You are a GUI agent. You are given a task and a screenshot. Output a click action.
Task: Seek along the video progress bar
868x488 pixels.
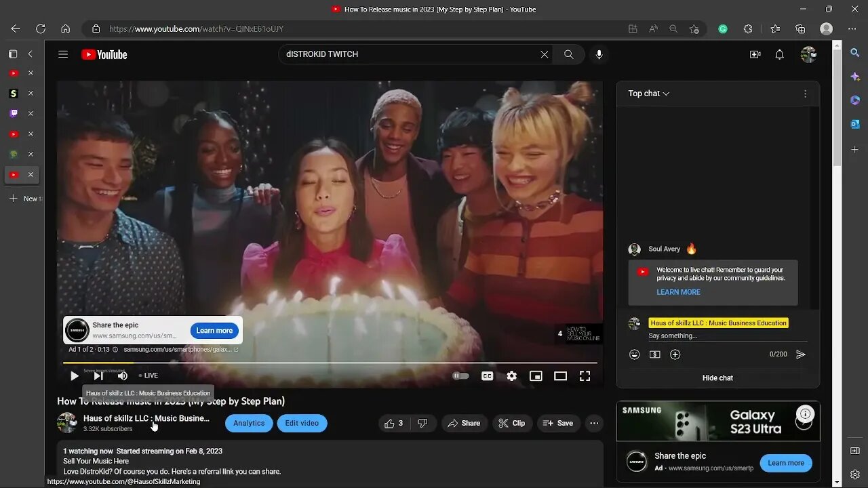[330, 363]
